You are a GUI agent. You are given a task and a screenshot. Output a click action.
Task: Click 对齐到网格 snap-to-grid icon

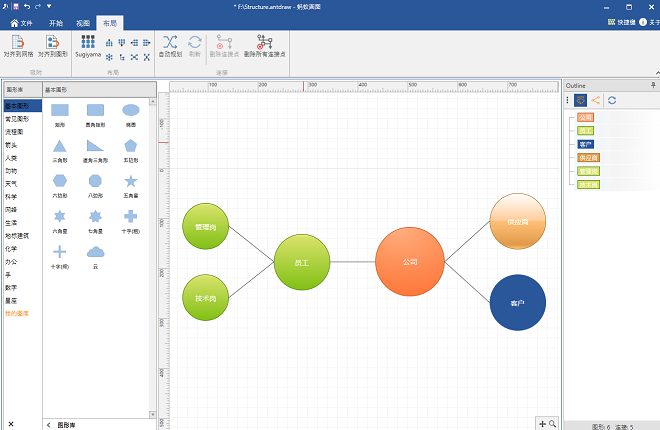pyautogui.click(x=17, y=46)
